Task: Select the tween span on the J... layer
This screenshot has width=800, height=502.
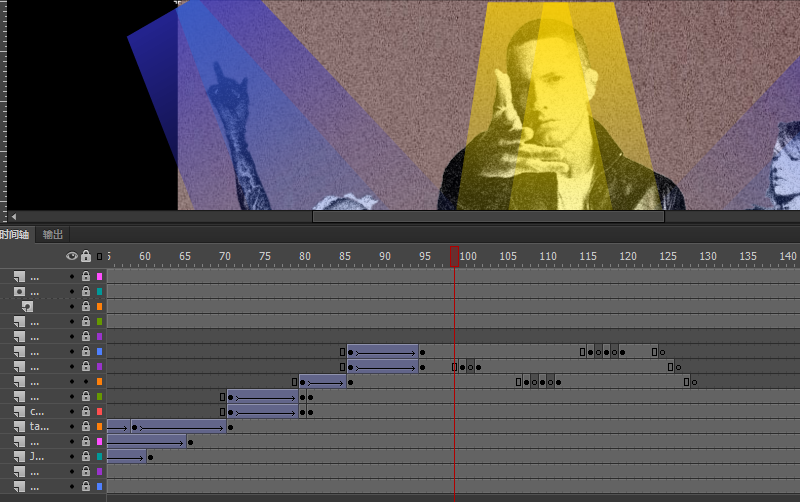Action: point(127,456)
